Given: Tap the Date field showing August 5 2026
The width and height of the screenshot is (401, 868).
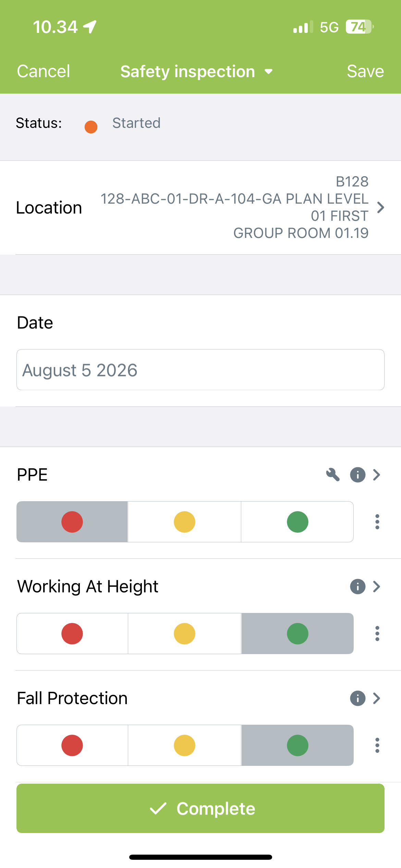Looking at the screenshot, I should pyautogui.click(x=200, y=370).
